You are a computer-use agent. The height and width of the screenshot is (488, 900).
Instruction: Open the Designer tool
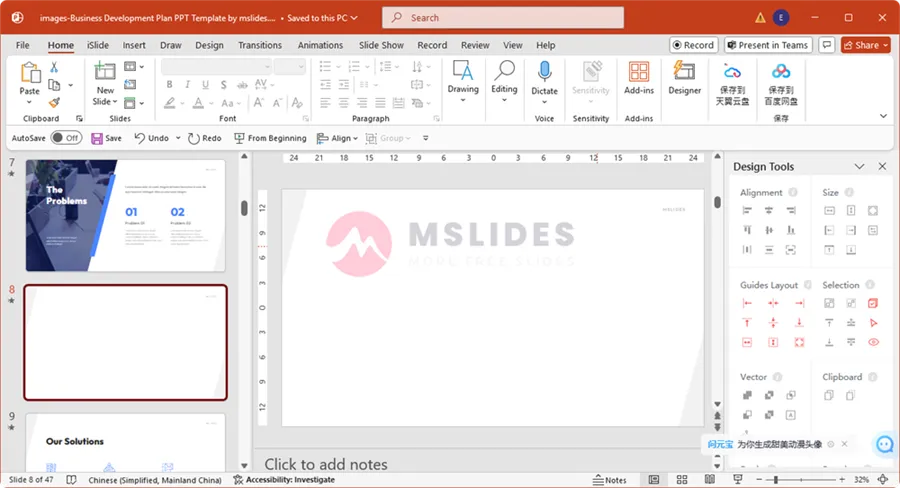point(684,72)
